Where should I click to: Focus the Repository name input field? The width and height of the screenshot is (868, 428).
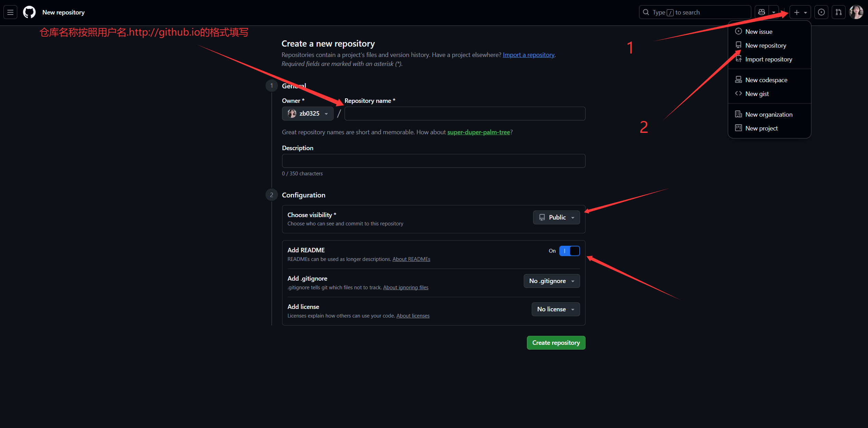[465, 114]
